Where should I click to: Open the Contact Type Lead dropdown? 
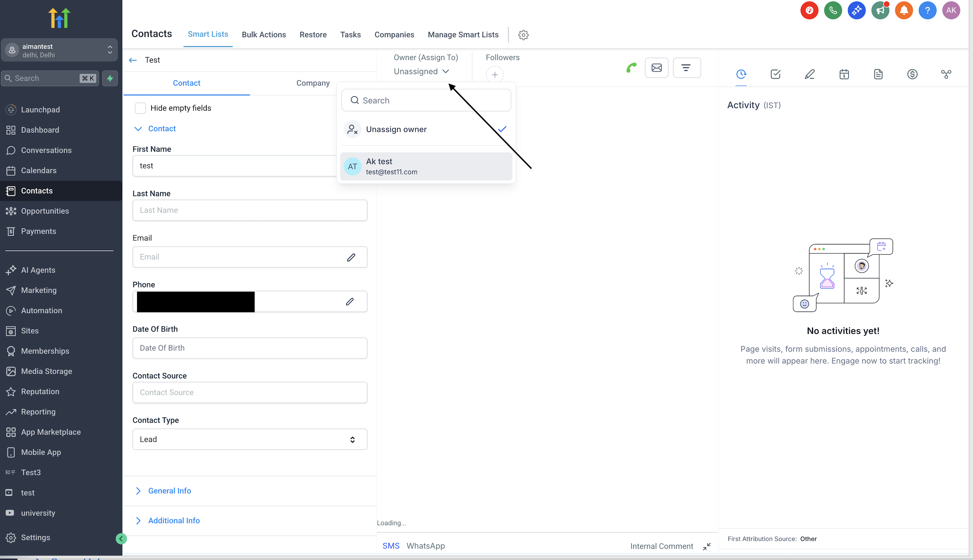(250, 439)
